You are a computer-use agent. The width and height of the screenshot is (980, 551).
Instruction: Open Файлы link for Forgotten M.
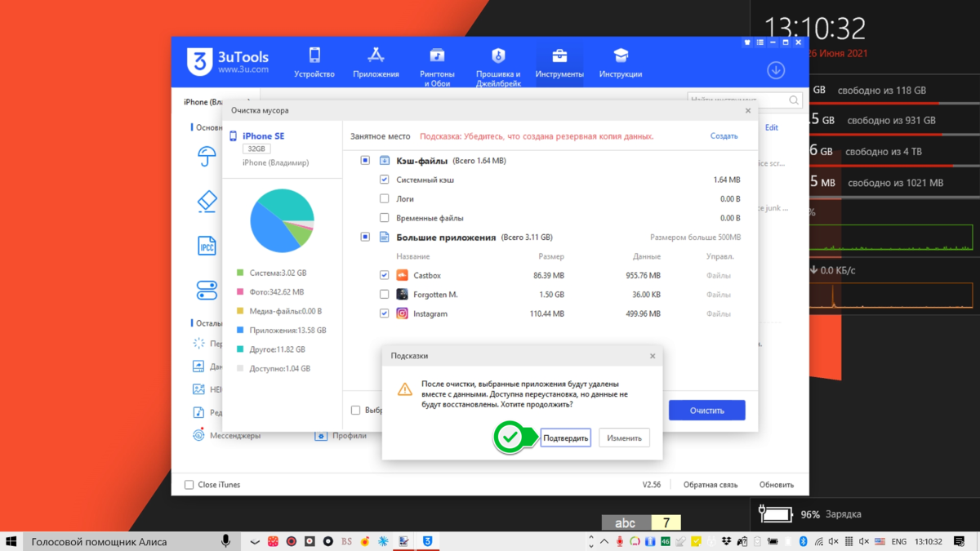pyautogui.click(x=719, y=294)
